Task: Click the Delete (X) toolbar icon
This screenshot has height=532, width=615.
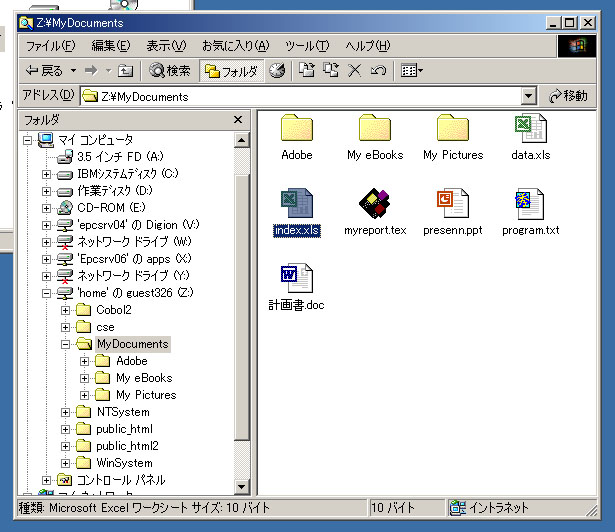Action: pyautogui.click(x=355, y=71)
